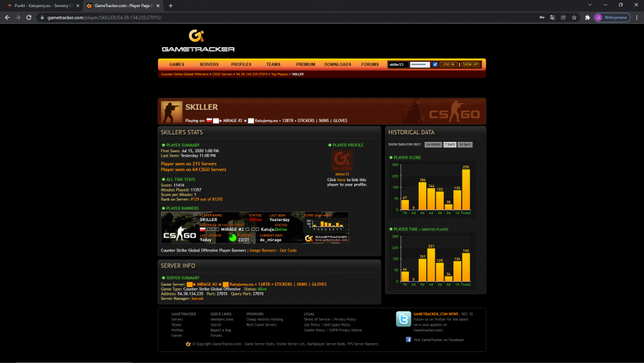Image resolution: width=644 pixels, height=363 pixels.
Task: Go back with the browser back arrow
Action: point(7,17)
